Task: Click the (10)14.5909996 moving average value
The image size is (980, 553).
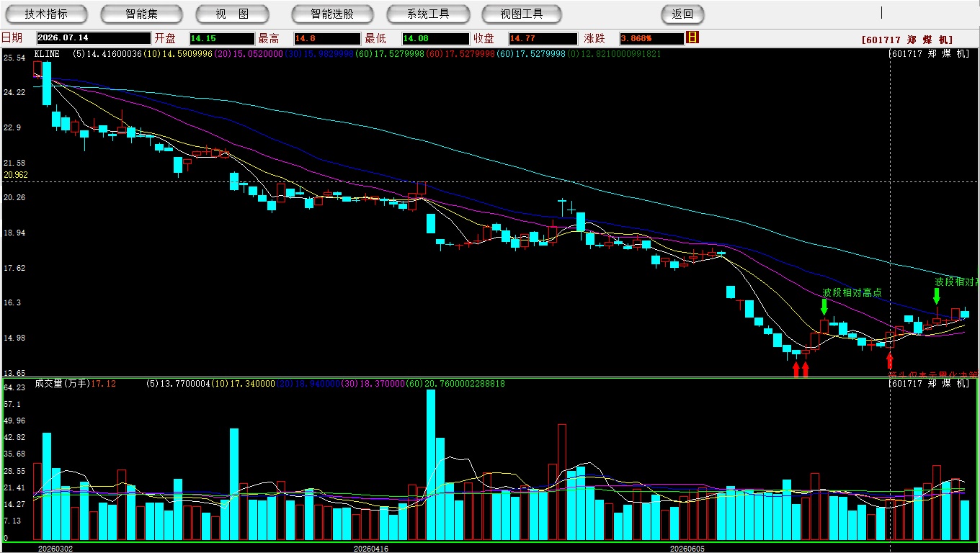Action: coord(177,54)
